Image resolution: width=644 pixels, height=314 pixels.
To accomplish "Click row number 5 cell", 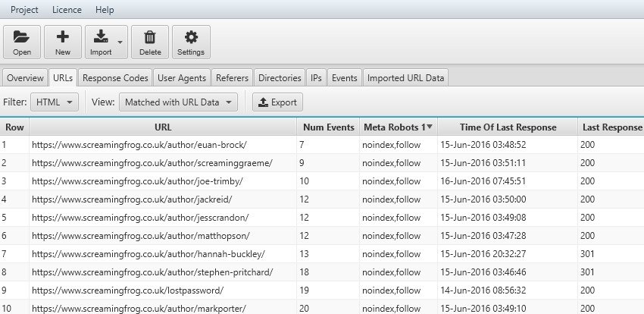I will pyautogui.click(x=14, y=218).
